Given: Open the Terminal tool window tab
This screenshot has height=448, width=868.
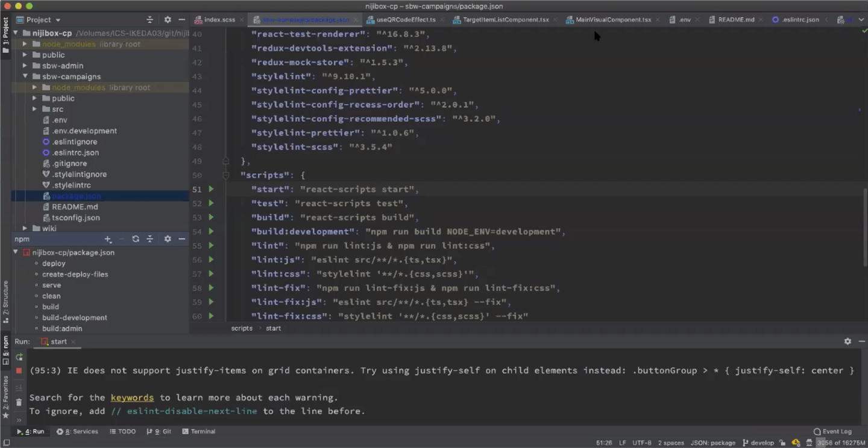Looking at the screenshot, I should pos(198,431).
